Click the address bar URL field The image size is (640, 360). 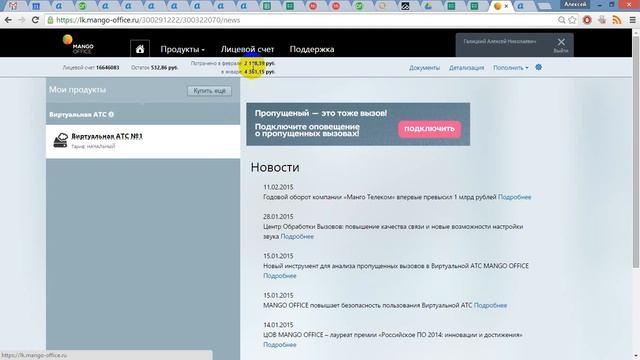pos(302,20)
